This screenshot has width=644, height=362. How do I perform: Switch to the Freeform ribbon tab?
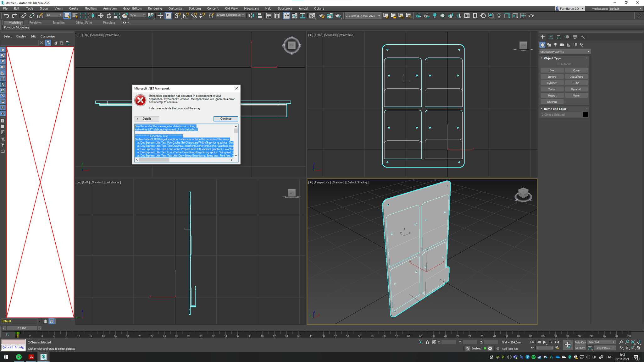tap(35, 23)
